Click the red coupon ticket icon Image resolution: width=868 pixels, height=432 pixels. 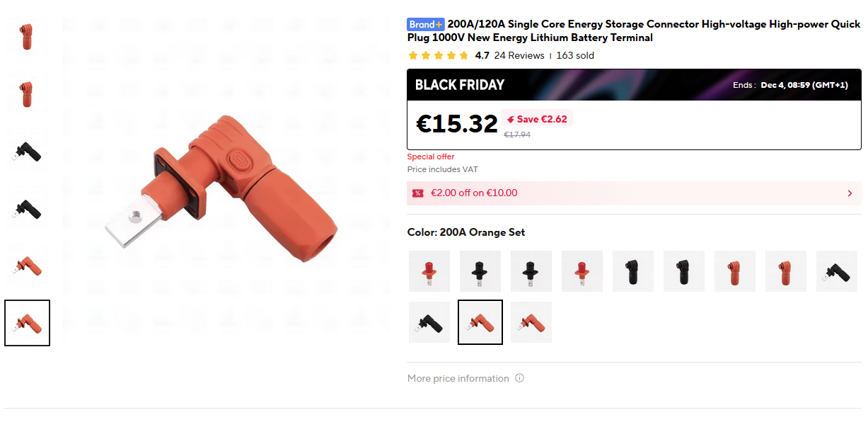tap(418, 193)
